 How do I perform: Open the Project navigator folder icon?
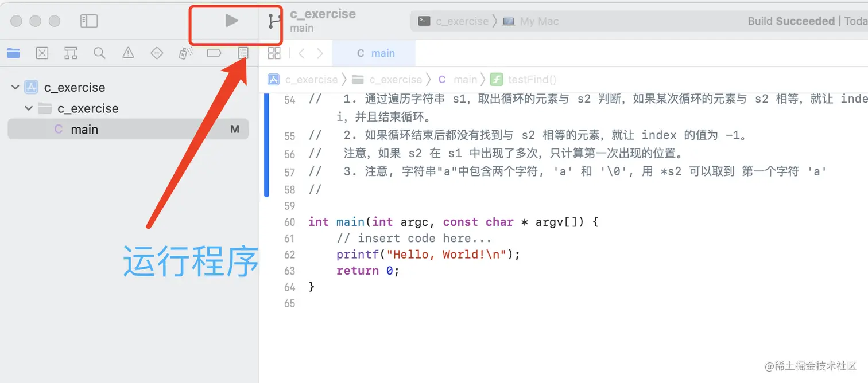[x=14, y=53]
